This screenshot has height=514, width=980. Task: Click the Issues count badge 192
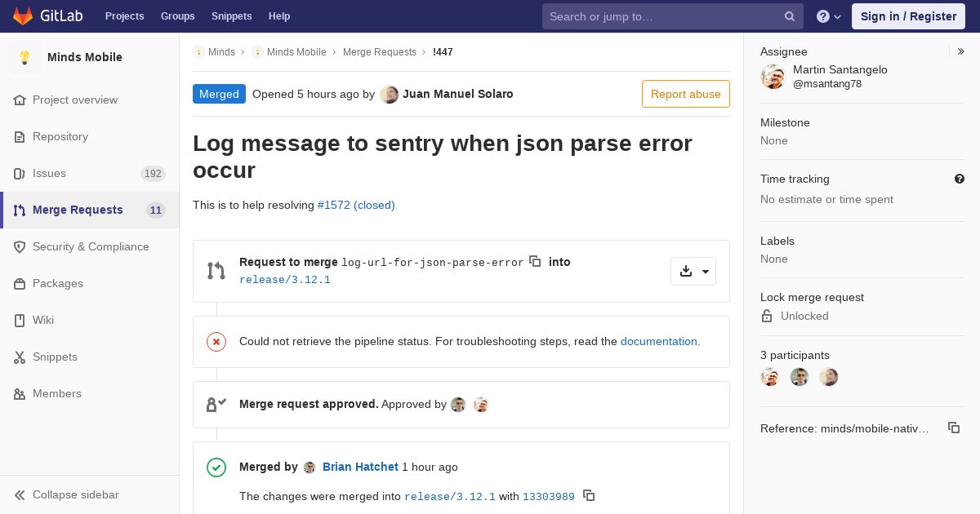point(153,173)
